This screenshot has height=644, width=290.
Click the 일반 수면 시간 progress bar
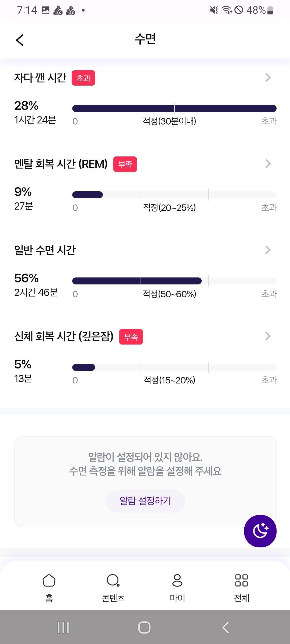[174, 281]
